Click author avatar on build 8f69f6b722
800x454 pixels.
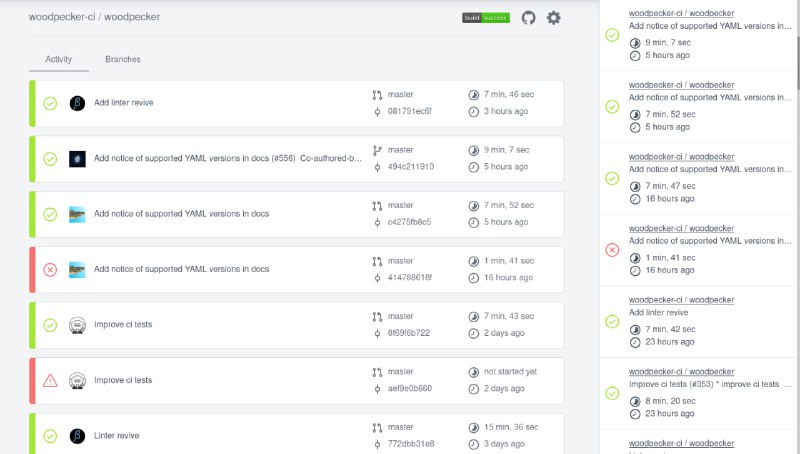(x=77, y=325)
